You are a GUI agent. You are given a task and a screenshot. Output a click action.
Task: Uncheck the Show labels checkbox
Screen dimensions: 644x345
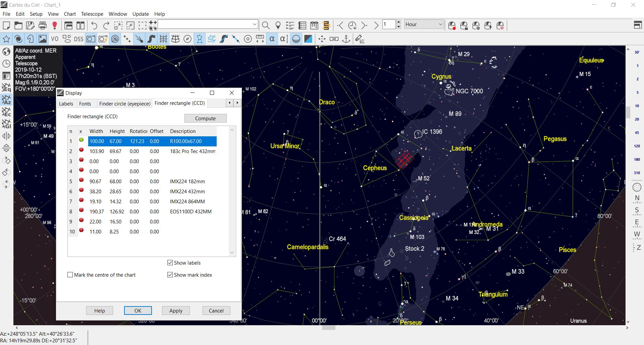(170, 263)
